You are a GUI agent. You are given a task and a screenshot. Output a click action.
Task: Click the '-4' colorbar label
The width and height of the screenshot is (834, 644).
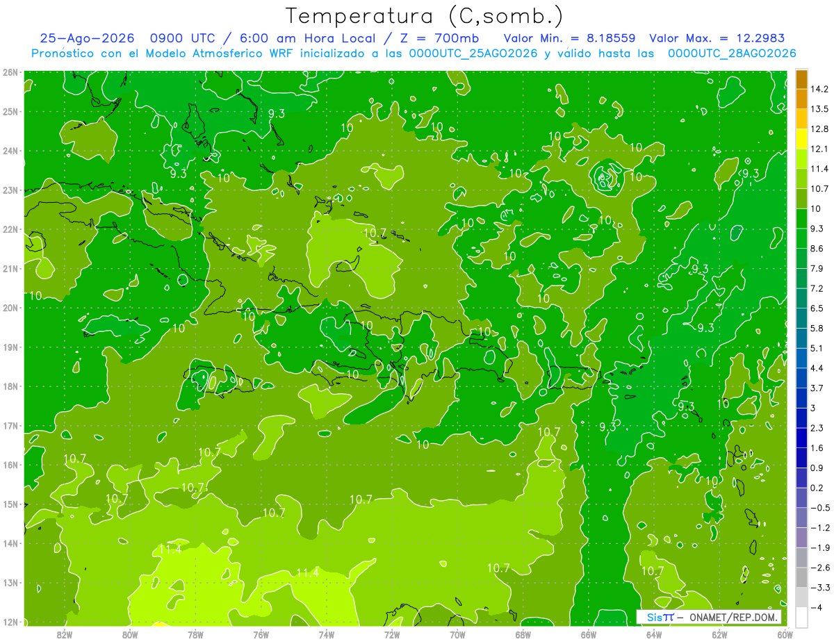[x=817, y=606]
